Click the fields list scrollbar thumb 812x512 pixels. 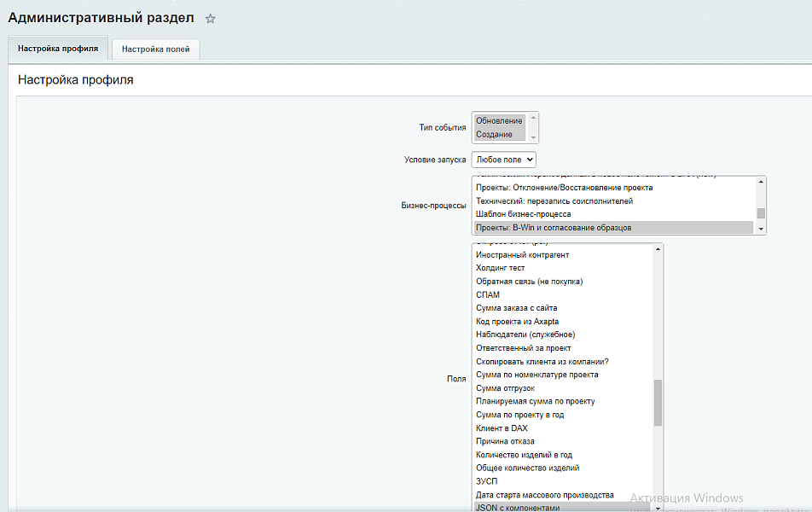tap(658, 403)
